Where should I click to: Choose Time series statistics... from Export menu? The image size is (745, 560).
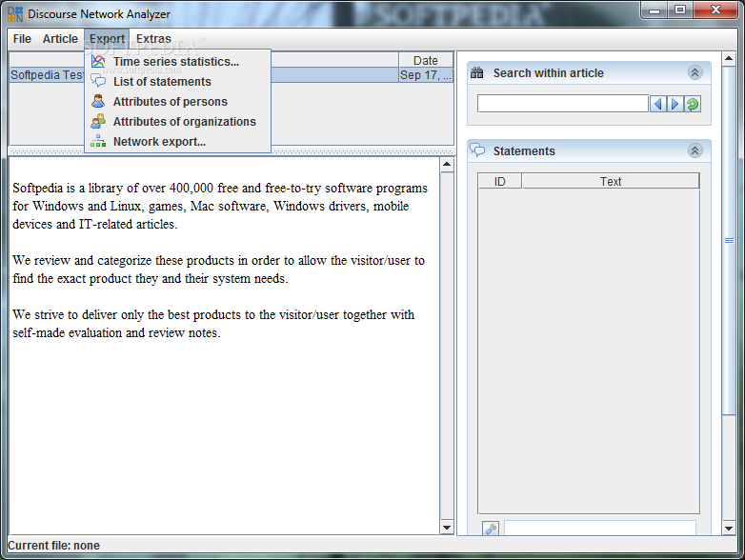pos(177,61)
